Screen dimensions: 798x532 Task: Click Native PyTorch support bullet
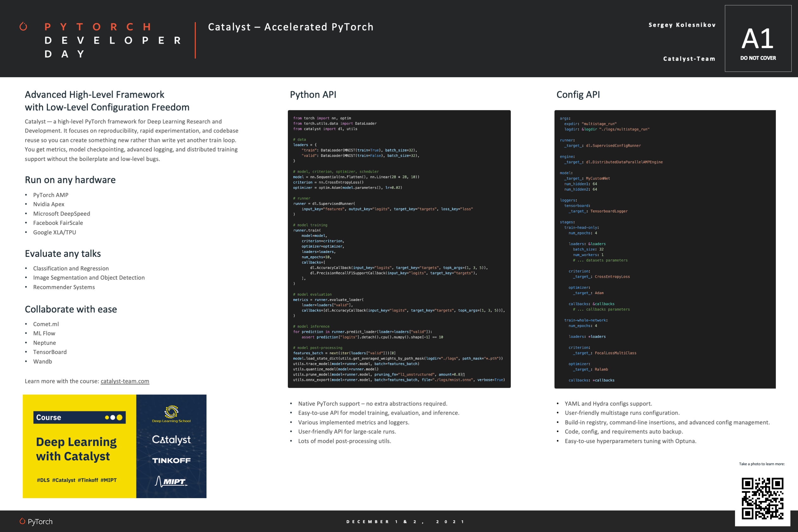373,404
